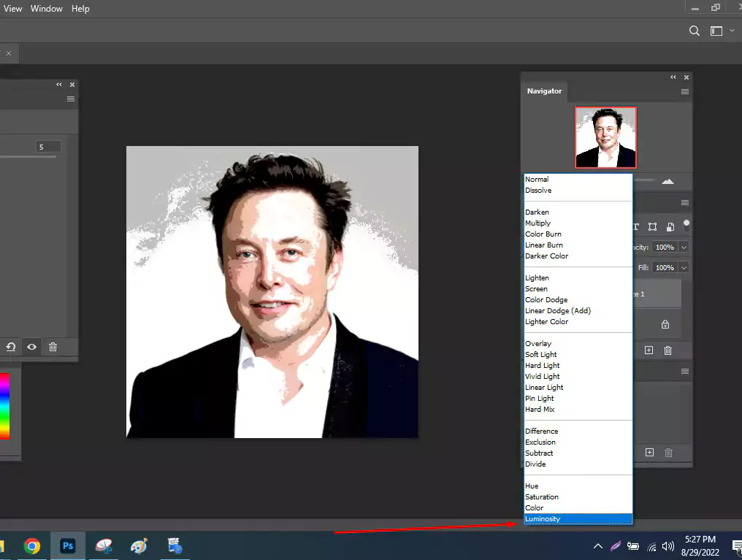The height and width of the screenshot is (560, 742).
Task: Click the plus icon in bottom panel
Action: point(650,453)
